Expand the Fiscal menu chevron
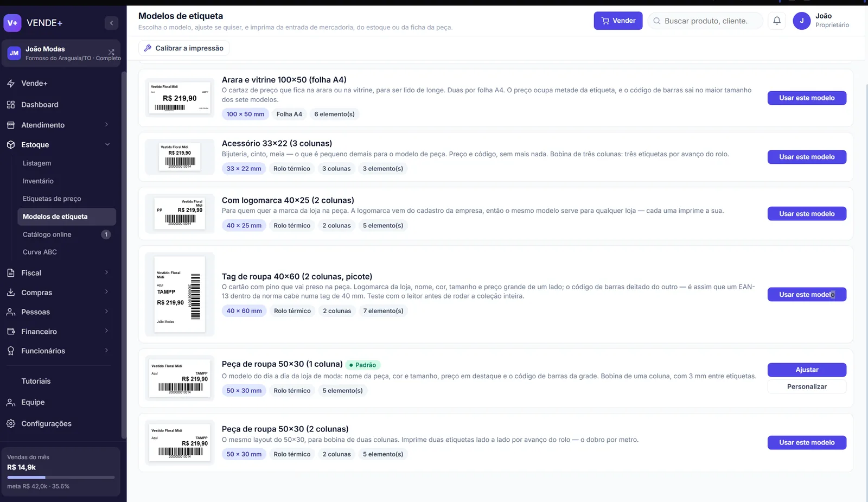The image size is (868, 502). 106,272
